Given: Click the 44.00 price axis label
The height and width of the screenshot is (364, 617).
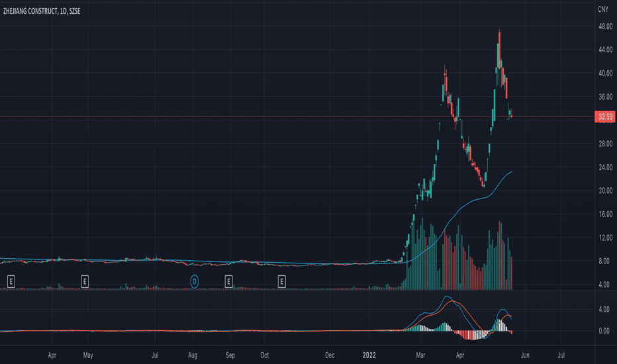Looking at the screenshot, I should (605, 50).
